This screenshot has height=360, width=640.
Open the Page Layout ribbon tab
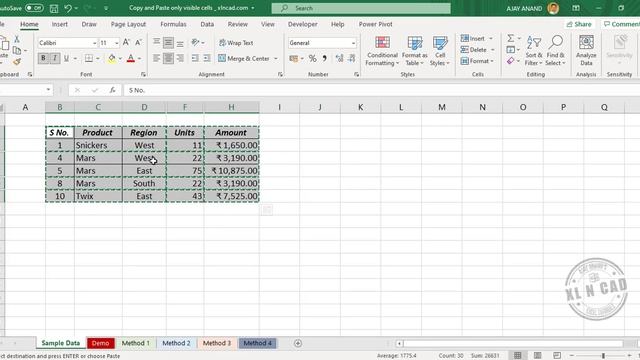(128, 24)
